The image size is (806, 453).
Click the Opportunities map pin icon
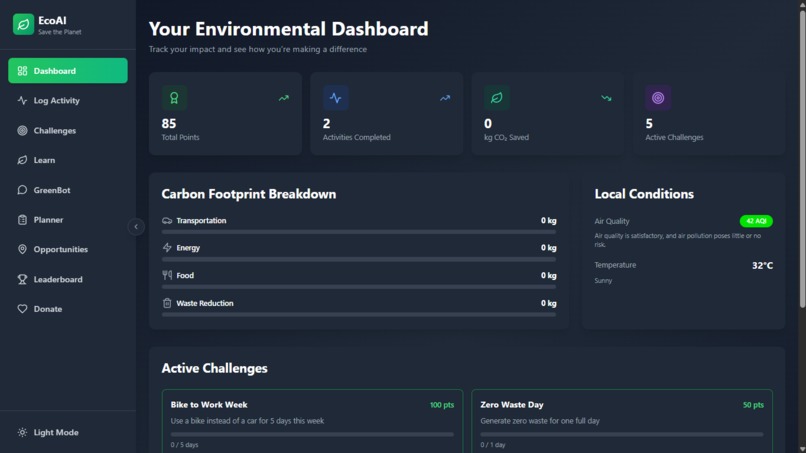[22, 249]
